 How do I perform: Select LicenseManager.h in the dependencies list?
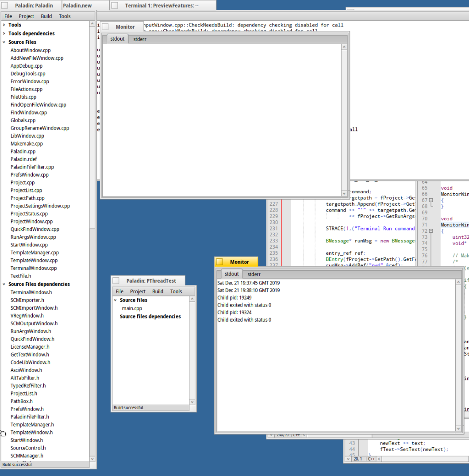pyautogui.click(x=30, y=347)
